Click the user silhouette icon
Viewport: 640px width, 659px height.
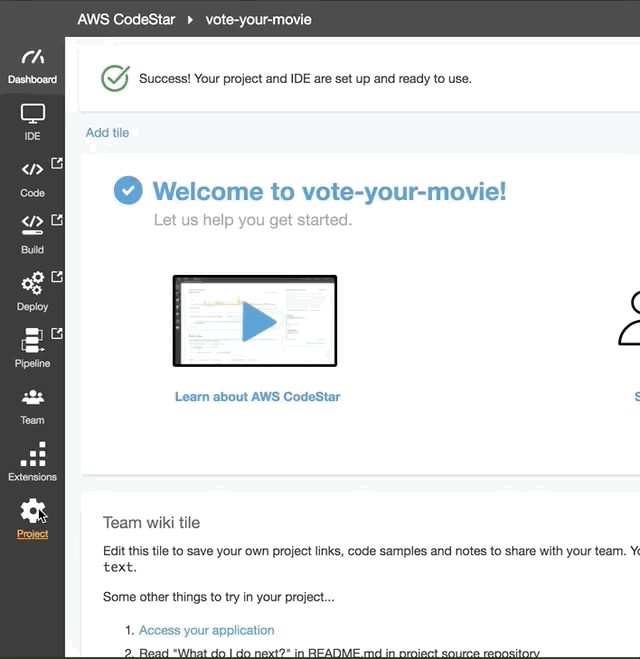pos(629,318)
